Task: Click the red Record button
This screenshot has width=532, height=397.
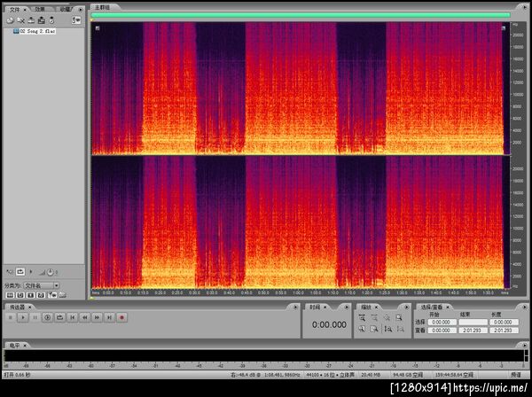Action: [x=121, y=316]
